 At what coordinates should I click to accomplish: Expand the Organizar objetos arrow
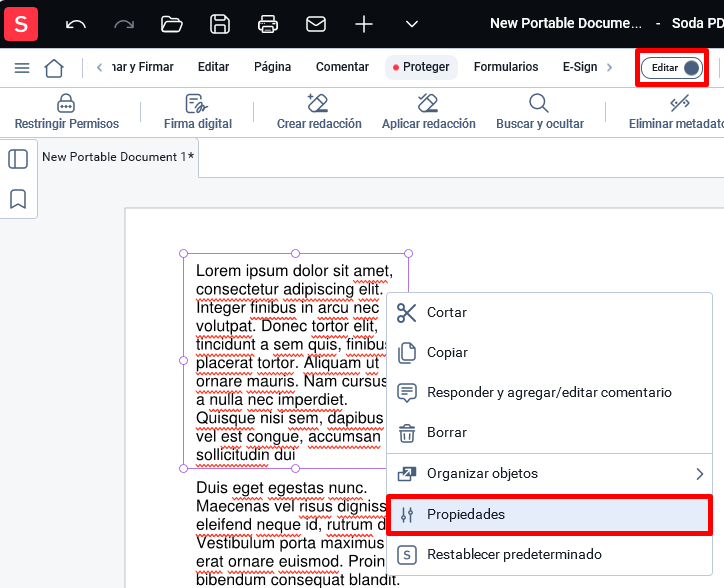(x=700, y=474)
